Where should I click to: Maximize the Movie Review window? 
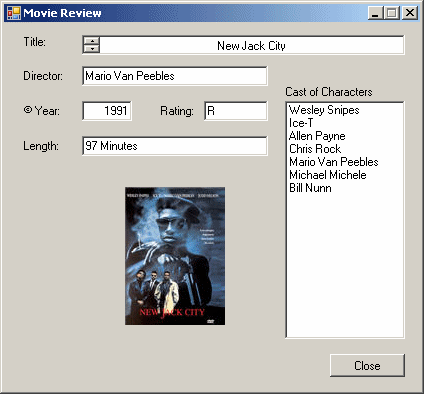pos(391,13)
